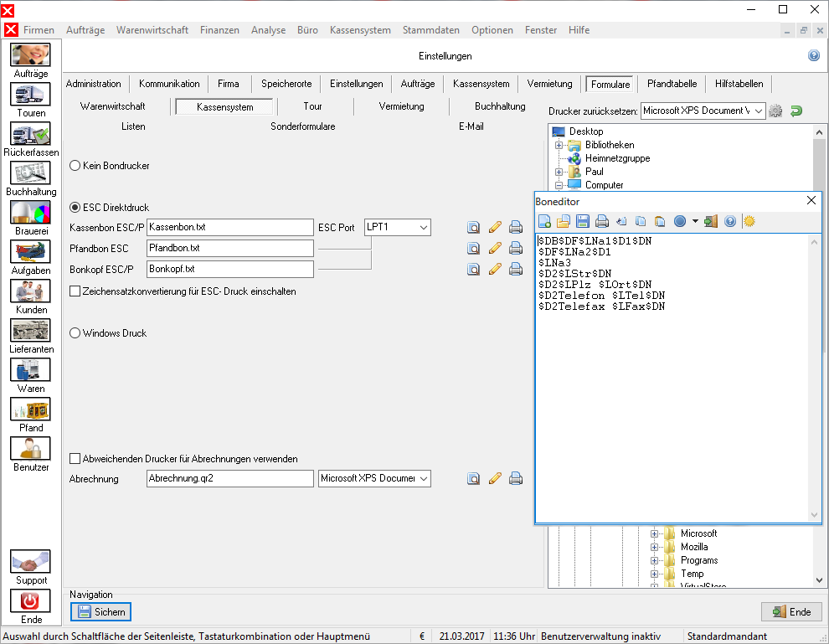
Task: Open the Abrechnung printer dropdown
Action: click(x=424, y=478)
